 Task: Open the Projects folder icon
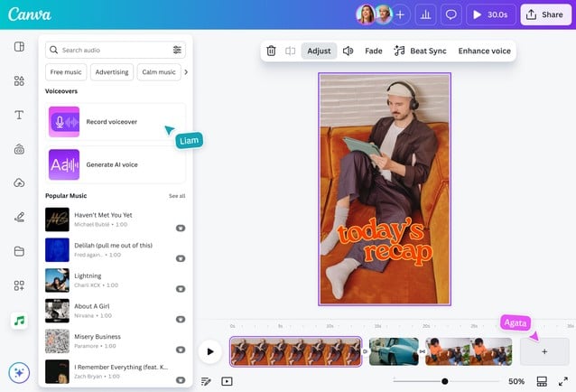[x=19, y=251]
